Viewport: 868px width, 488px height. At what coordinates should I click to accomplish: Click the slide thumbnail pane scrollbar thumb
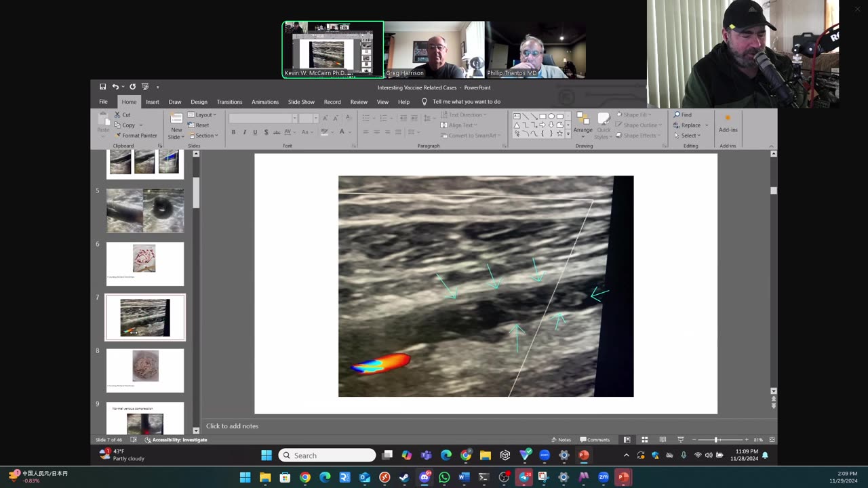(x=196, y=191)
